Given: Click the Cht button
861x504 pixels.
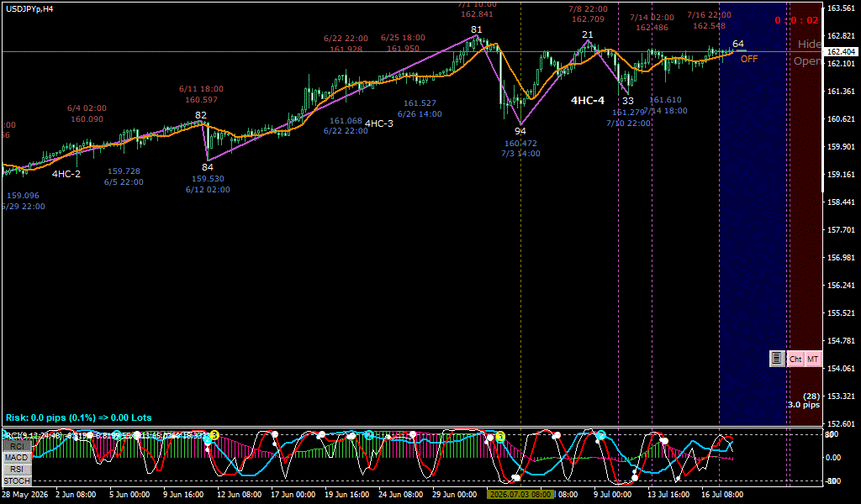Looking at the screenshot, I should (x=795, y=360).
